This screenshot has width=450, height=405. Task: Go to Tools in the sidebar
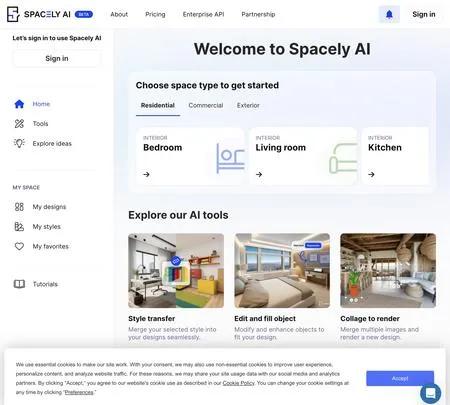(x=40, y=124)
